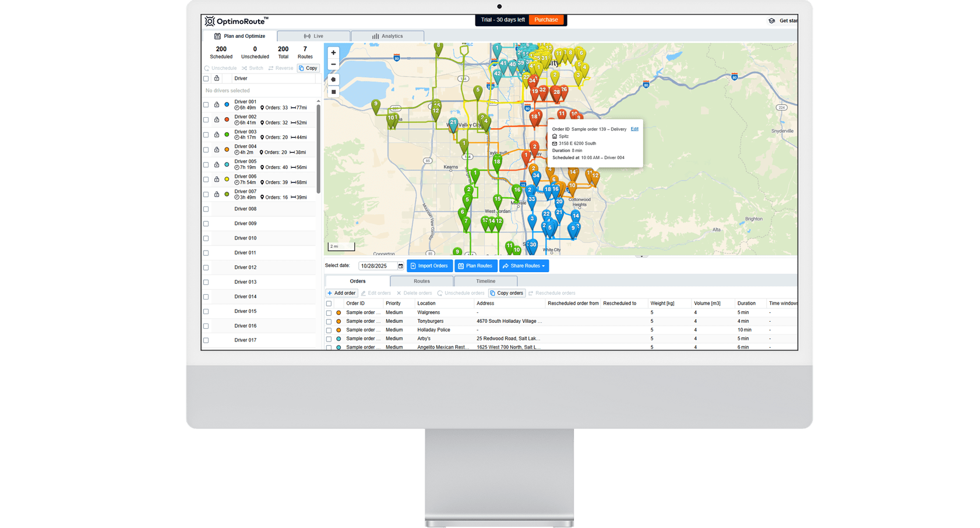Click the lock icon for Driver 006

click(x=217, y=179)
